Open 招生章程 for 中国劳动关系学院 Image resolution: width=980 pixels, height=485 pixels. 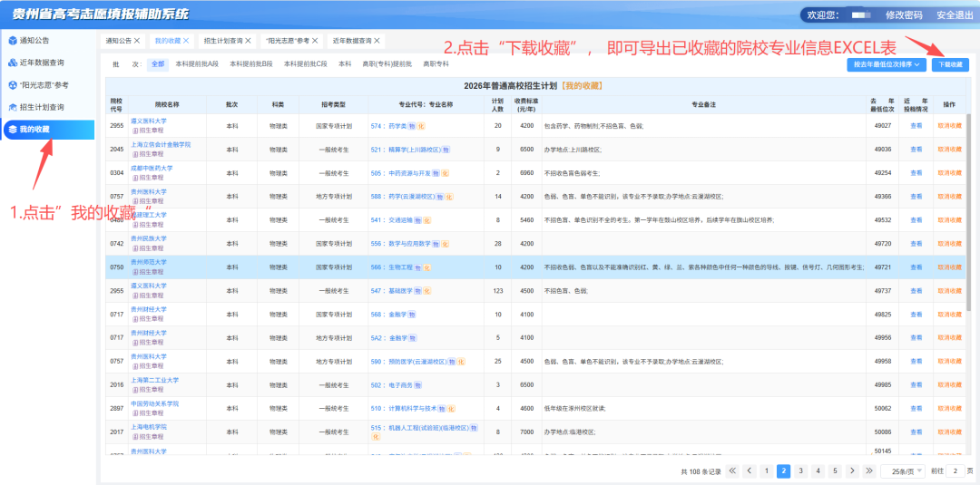coord(148,413)
